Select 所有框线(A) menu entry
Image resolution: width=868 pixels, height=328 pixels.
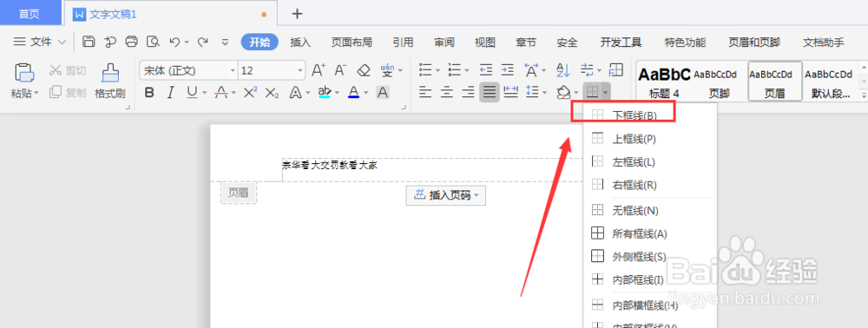click(x=650, y=234)
